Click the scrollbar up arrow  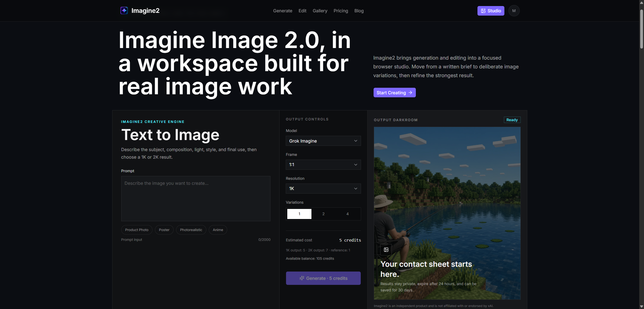tap(641, 3)
